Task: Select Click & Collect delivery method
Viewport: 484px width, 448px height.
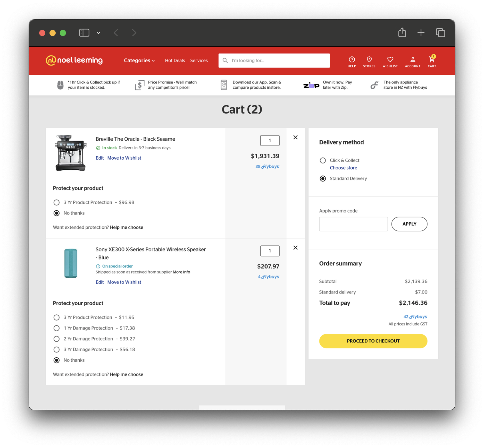Action: pyautogui.click(x=323, y=160)
